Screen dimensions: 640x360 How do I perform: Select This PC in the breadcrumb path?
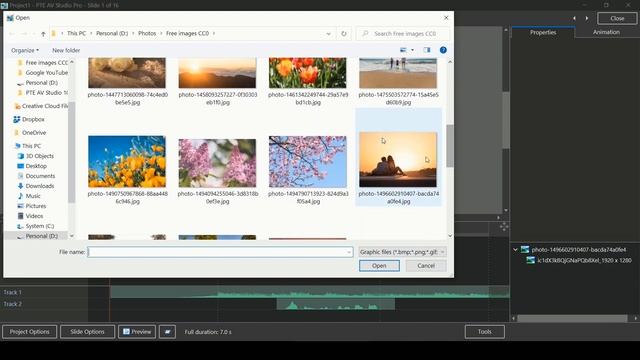point(76,33)
